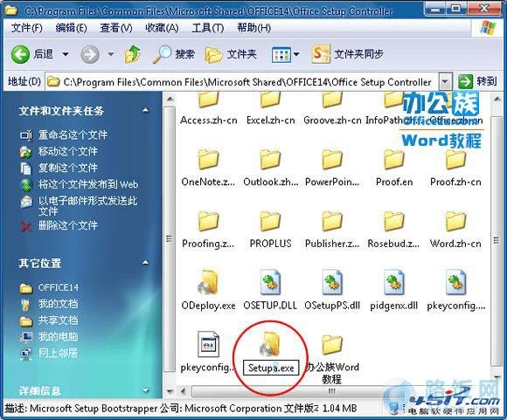Viewport: 507px width, 420px height.
Task: Select the 办公族Word教程 folder
Action: 332,359
